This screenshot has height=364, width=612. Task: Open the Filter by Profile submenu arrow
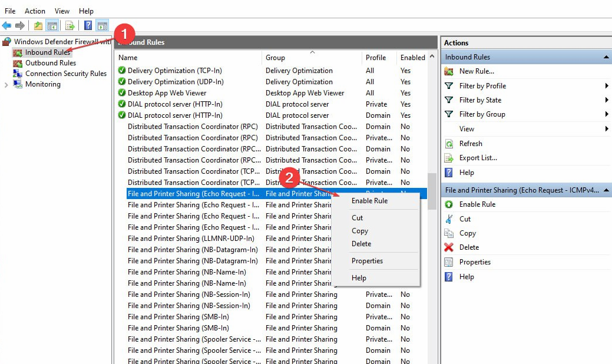(607, 86)
